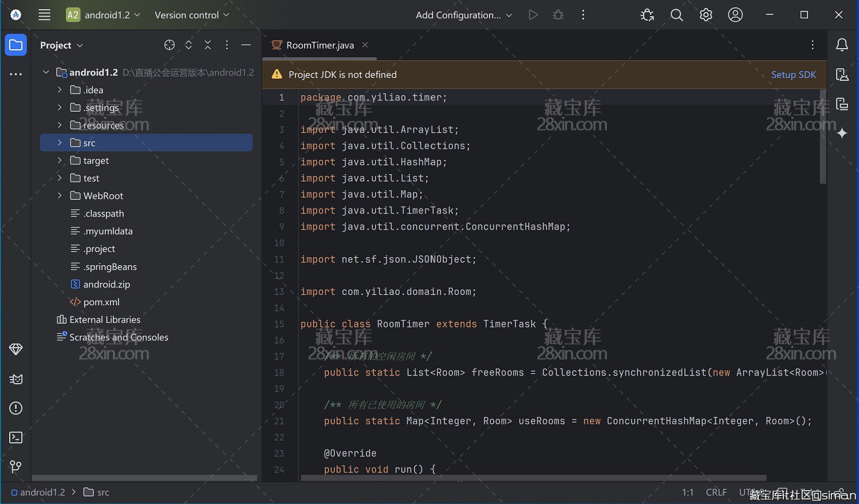Change CRLF line separator
This screenshot has width=859, height=504.
coord(716,492)
